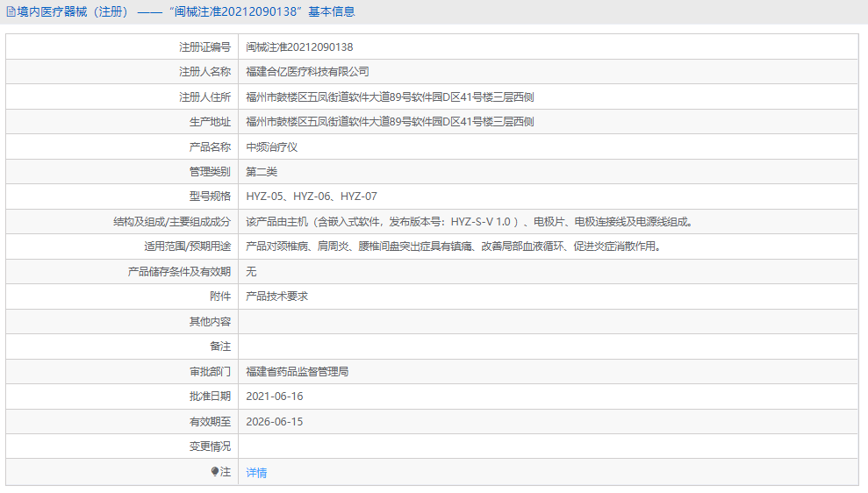Click the 审批部门 label
This screenshot has height=493, width=868.
pyautogui.click(x=210, y=372)
